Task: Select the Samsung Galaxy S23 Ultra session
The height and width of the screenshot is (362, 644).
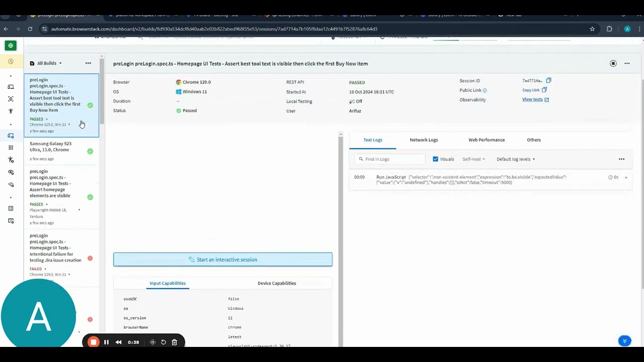Action: pos(61,151)
